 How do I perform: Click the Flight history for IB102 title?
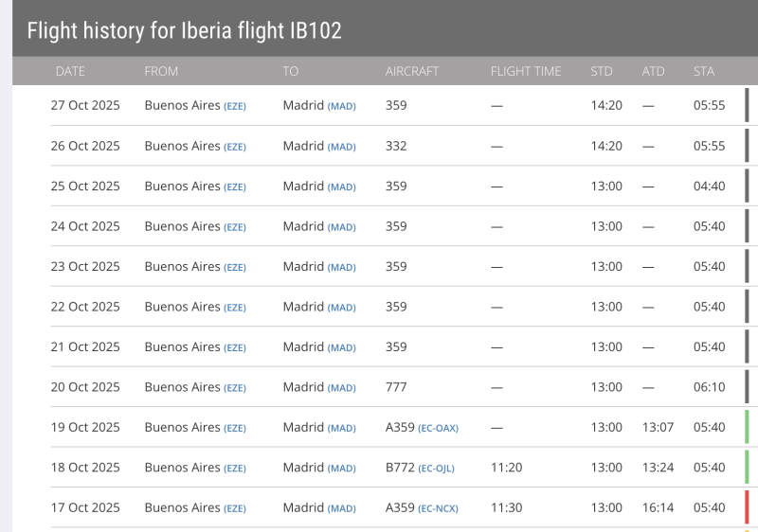pyautogui.click(x=184, y=30)
